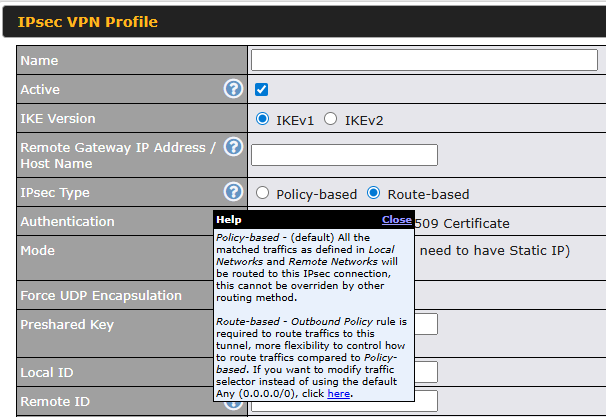The height and width of the screenshot is (417, 606).
Task: Click the help icon beside Active
Action: click(233, 90)
